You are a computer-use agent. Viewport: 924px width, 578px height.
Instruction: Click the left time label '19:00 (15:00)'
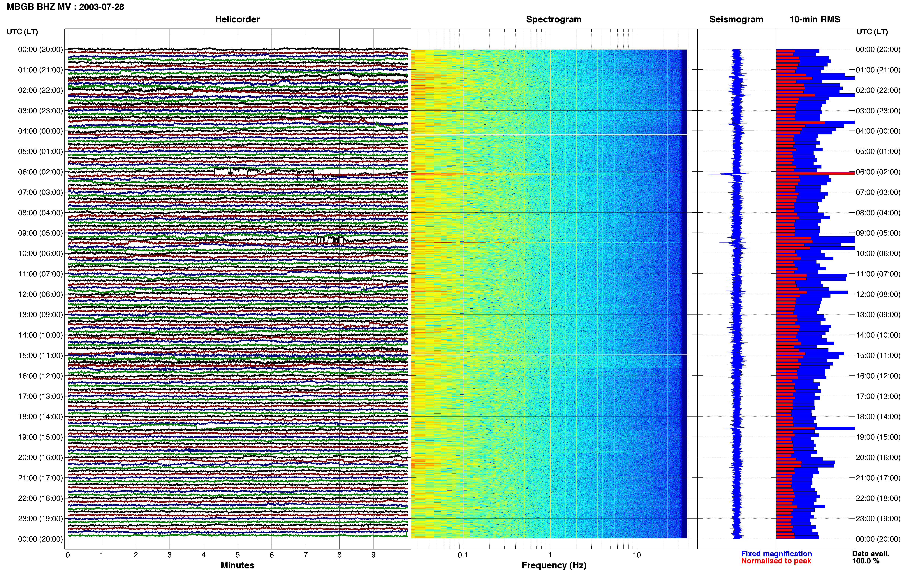coord(41,437)
